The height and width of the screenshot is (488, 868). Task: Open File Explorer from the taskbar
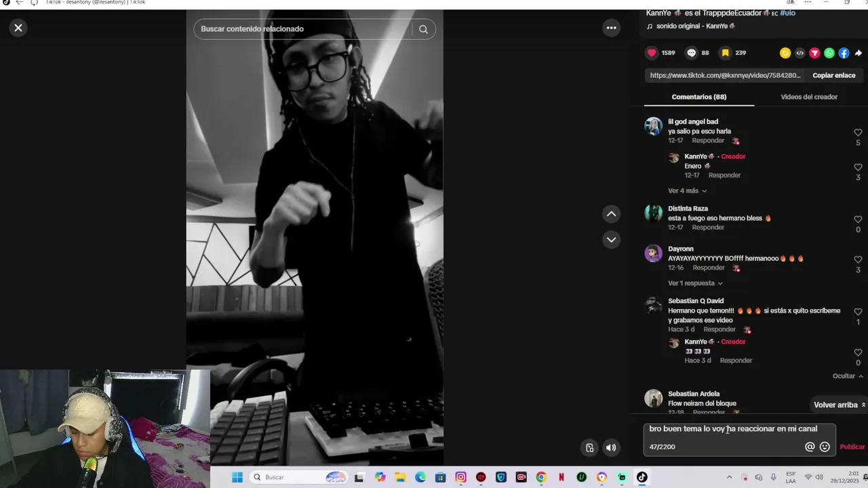(x=400, y=477)
